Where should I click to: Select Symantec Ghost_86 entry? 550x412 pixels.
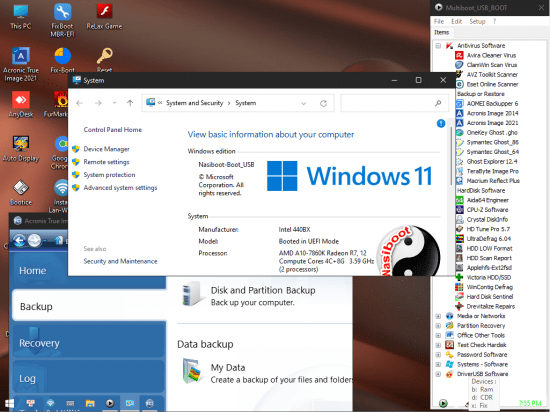coord(492,142)
